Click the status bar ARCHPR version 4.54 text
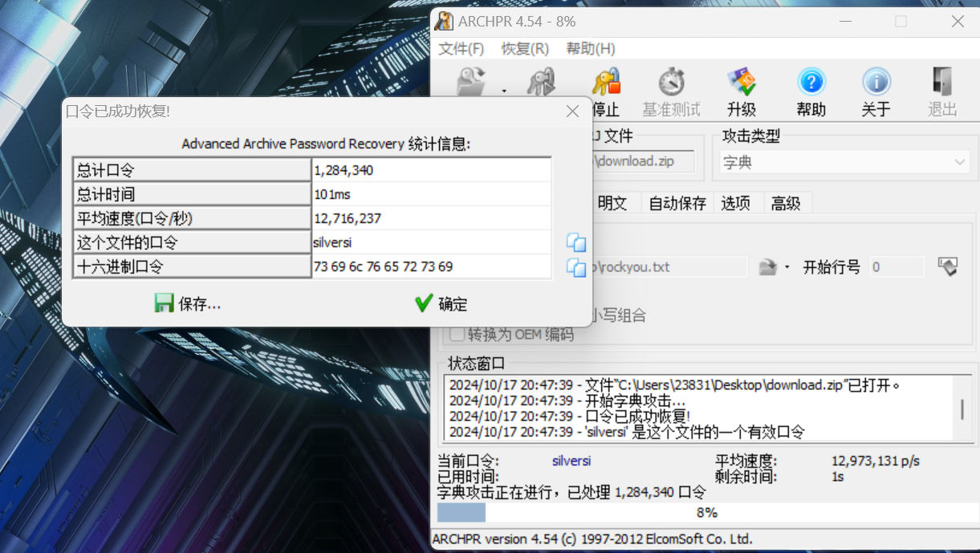The image size is (980, 553). (592, 539)
